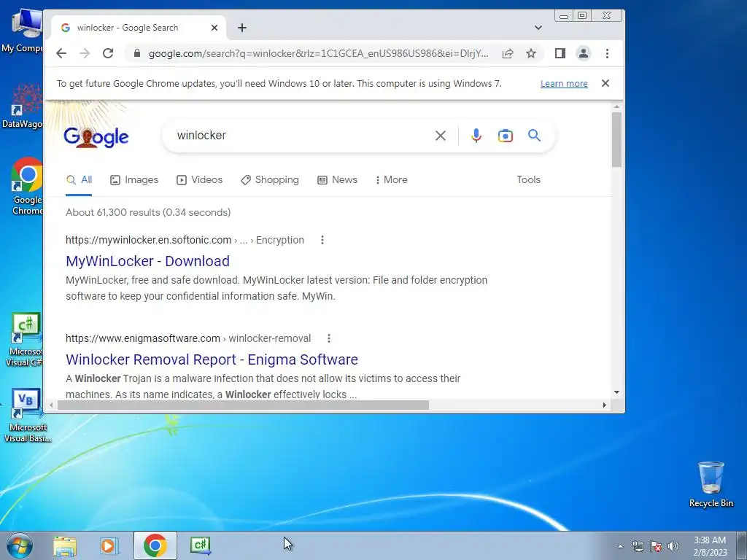The width and height of the screenshot is (747, 560).
Task: Open Winlocker Removal Report result
Action: [x=212, y=359]
